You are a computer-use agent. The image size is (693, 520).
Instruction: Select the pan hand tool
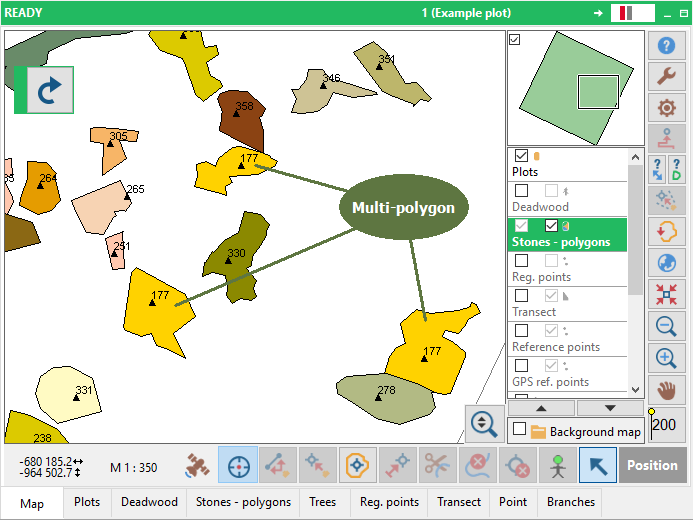pos(666,388)
